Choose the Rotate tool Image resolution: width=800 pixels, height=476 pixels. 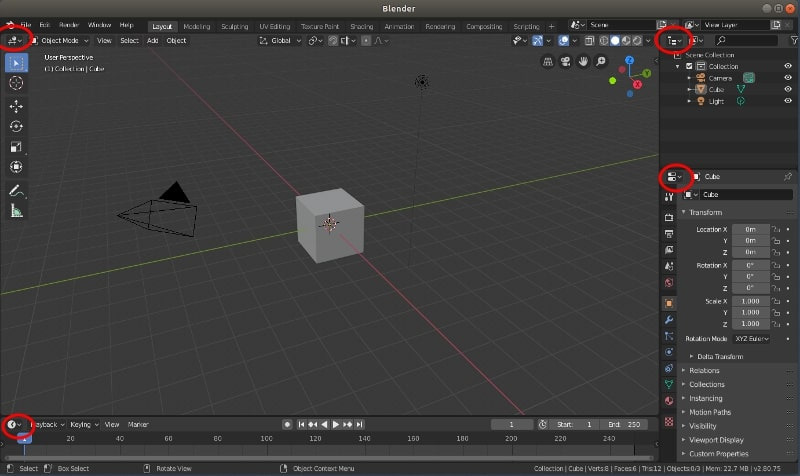(x=16, y=126)
